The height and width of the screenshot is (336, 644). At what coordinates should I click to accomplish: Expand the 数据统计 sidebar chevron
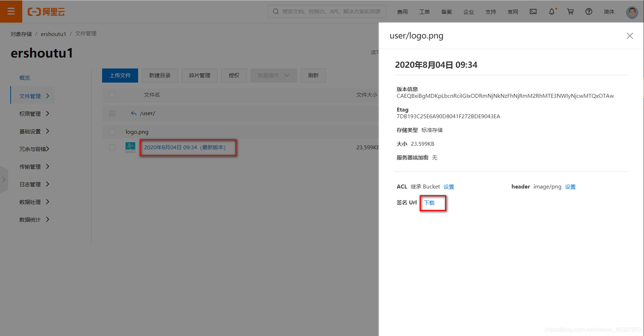48,220
